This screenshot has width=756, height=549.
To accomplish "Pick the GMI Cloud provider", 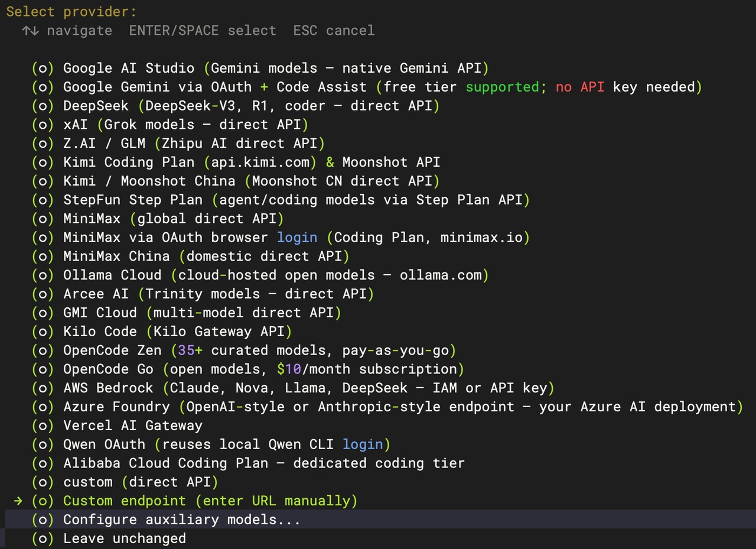I will tap(187, 314).
